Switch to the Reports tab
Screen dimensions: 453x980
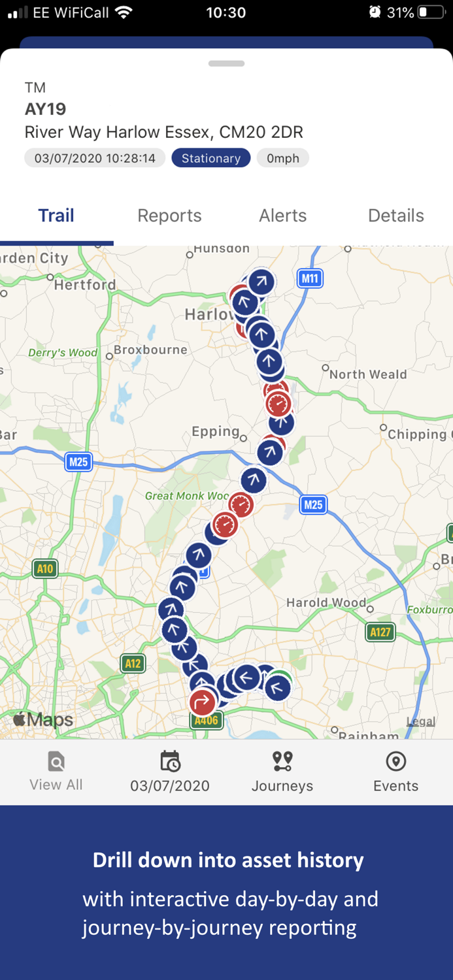(169, 216)
